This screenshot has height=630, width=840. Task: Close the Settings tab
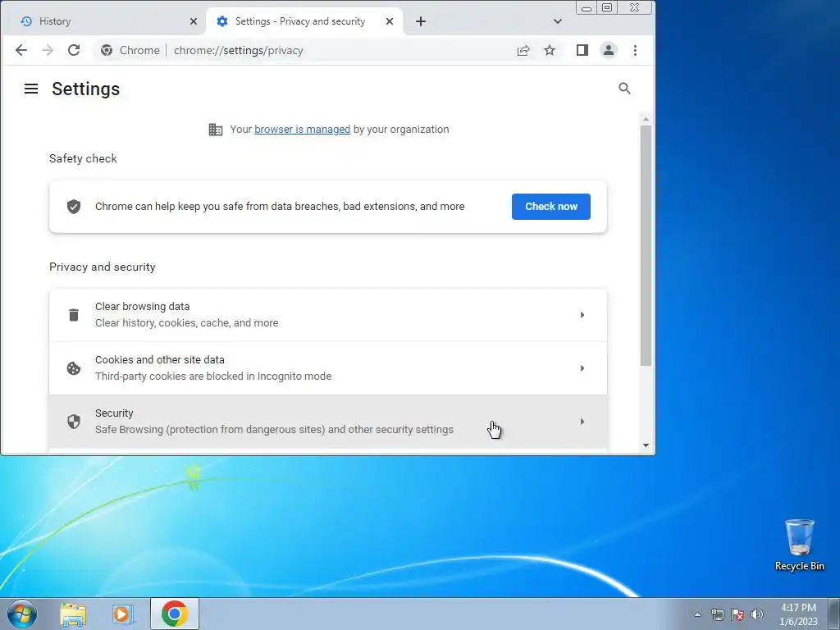tap(390, 21)
